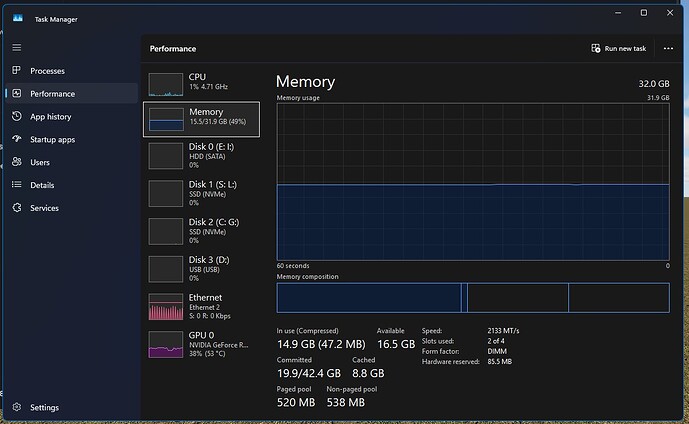Click the USB (USB) text
Viewport: 689px width, 424px height.
click(204, 270)
